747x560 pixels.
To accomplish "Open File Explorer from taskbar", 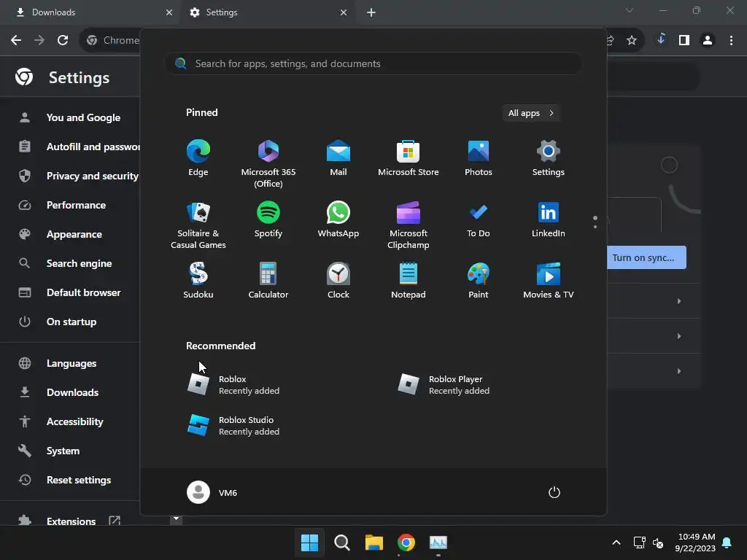I will click(374, 542).
